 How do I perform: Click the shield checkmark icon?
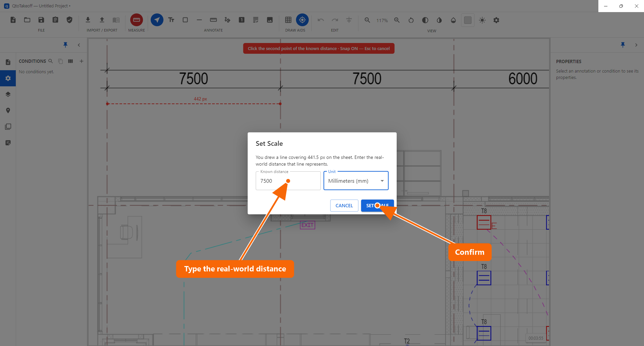(x=69, y=20)
